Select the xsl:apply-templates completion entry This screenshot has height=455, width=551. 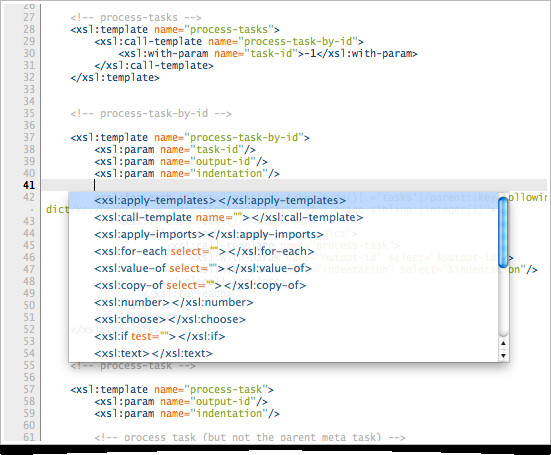click(x=284, y=200)
